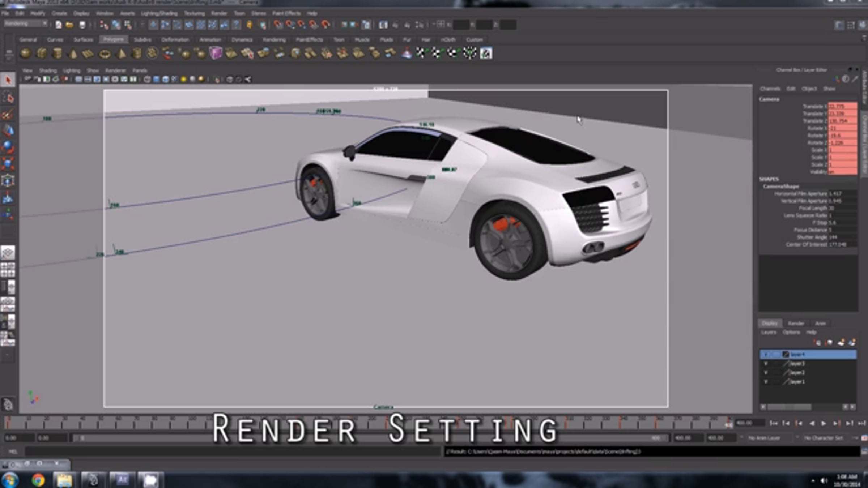Create a polygon sphere from the shelf
The width and height of the screenshot is (868, 488).
[25, 54]
